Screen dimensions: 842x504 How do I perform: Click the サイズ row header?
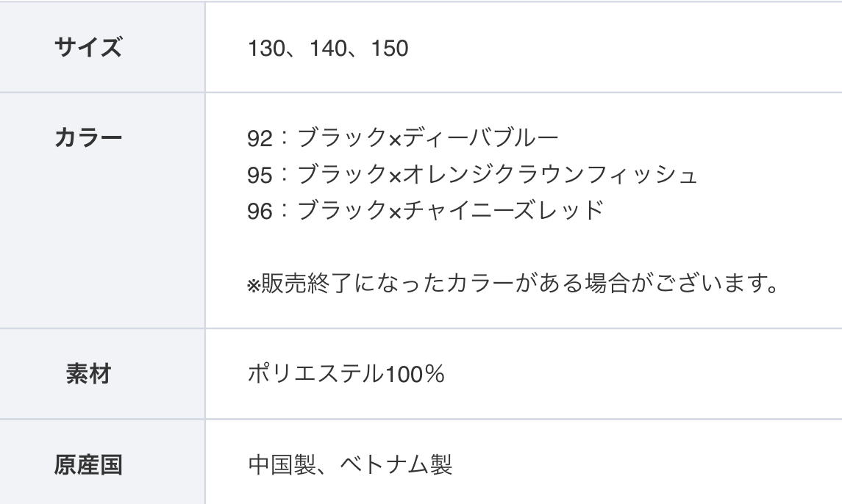[x=88, y=47]
